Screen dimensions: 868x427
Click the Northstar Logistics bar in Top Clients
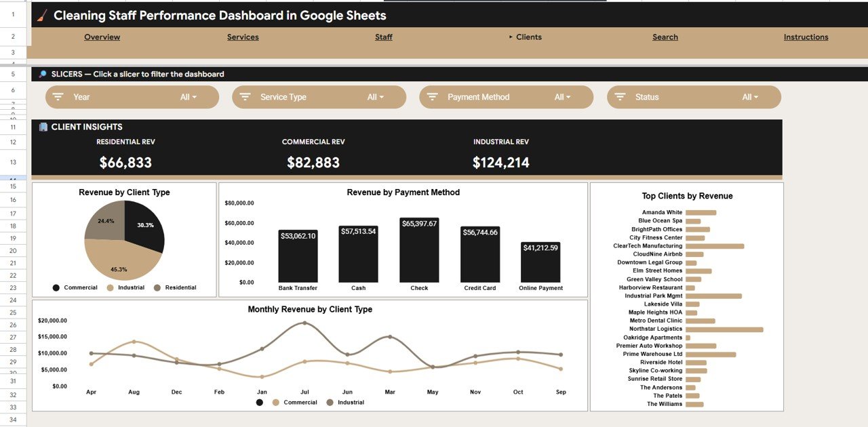point(724,329)
